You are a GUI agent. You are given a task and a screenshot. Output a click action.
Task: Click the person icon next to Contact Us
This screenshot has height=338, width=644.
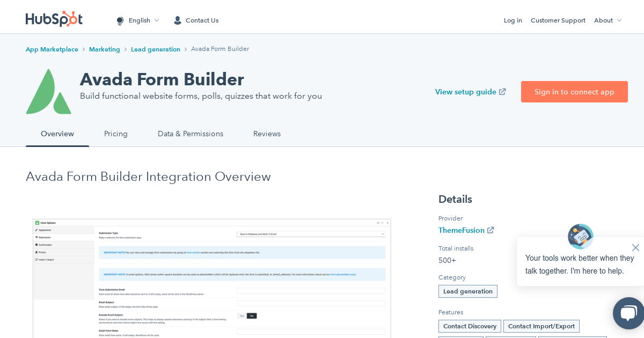pyautogui.click(x=177, y=20)
